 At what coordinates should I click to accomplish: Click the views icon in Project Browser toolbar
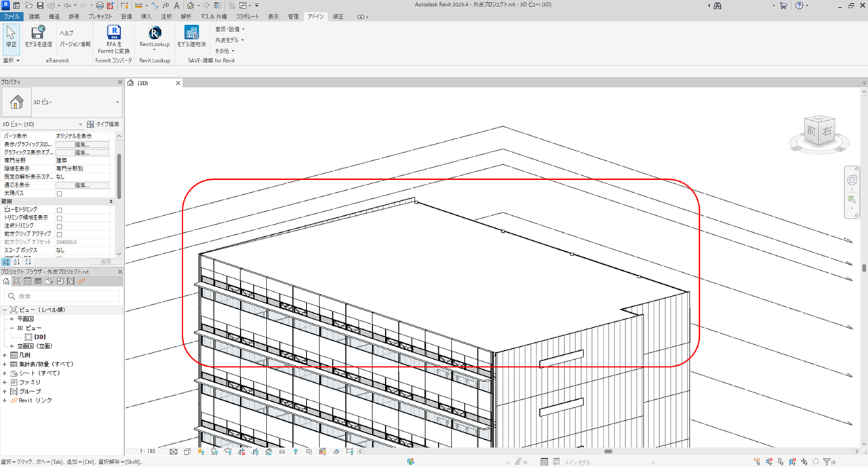(x=16, y=280)
